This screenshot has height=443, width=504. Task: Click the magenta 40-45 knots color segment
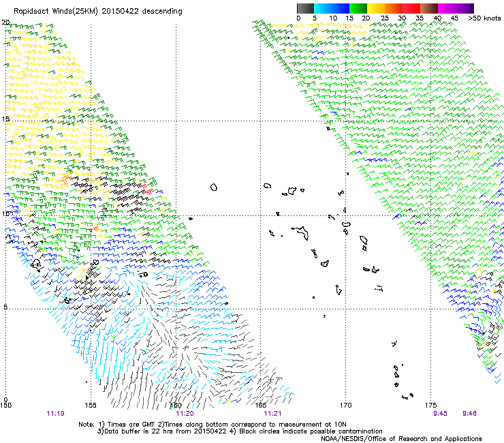[x=447, y=8]
